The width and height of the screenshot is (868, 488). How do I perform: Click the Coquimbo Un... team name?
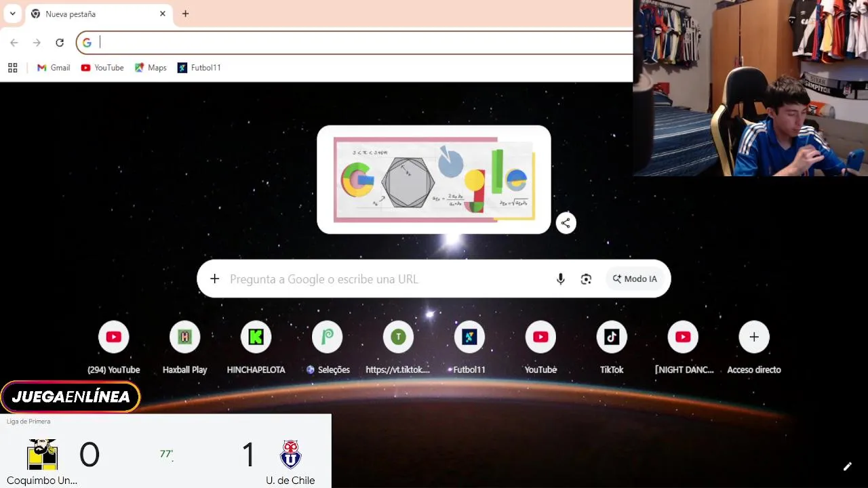tap(42, 481)
